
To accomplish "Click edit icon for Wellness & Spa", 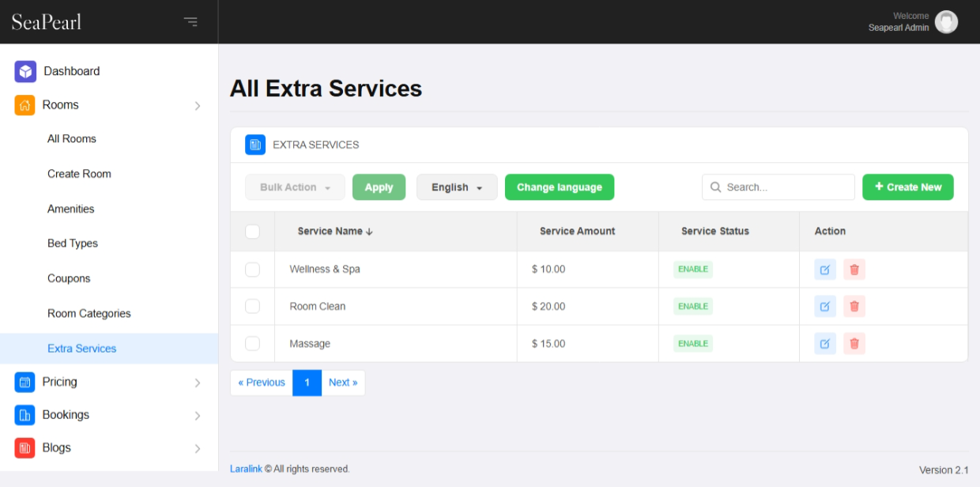I will [825, 270].
